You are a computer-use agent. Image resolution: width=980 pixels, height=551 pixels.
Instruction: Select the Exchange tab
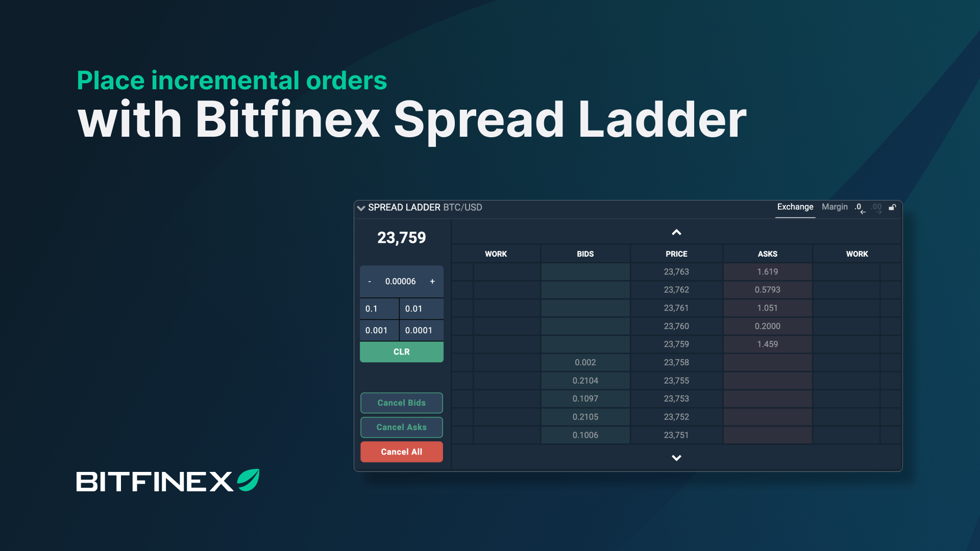coord(794,207)
